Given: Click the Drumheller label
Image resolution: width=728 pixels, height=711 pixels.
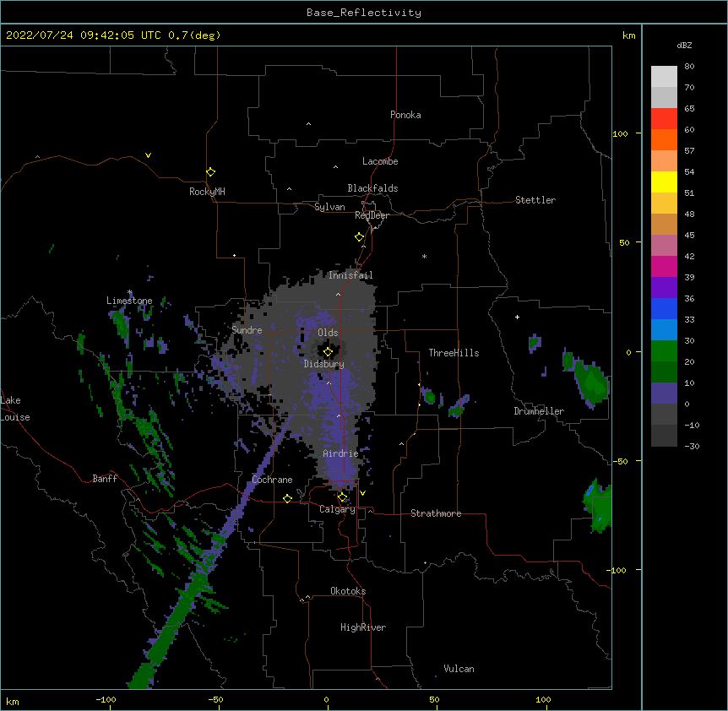Looking at the screenshot, I should 539,411.
